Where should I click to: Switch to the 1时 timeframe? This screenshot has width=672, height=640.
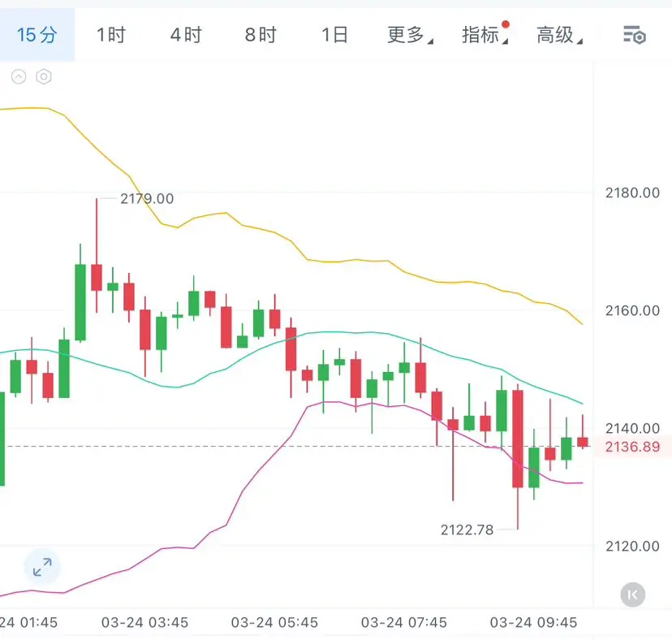(111, 35)
